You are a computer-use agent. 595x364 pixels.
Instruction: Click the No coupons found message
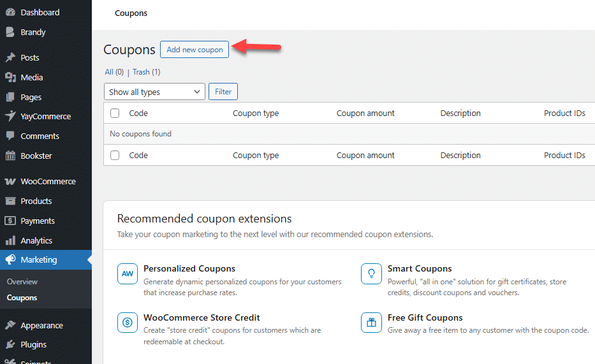(140, 134)
